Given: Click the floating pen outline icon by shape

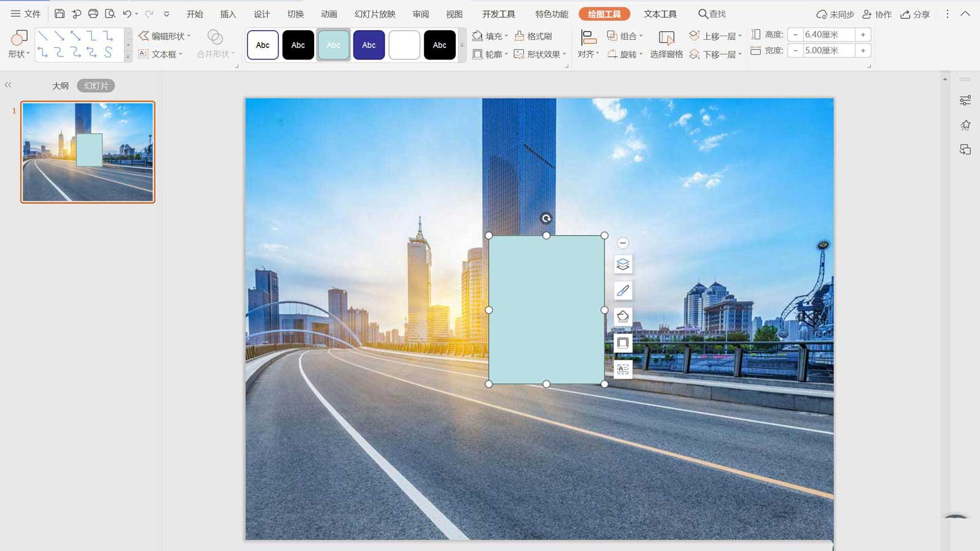Looking at the screenshot, I should [623, 291].
